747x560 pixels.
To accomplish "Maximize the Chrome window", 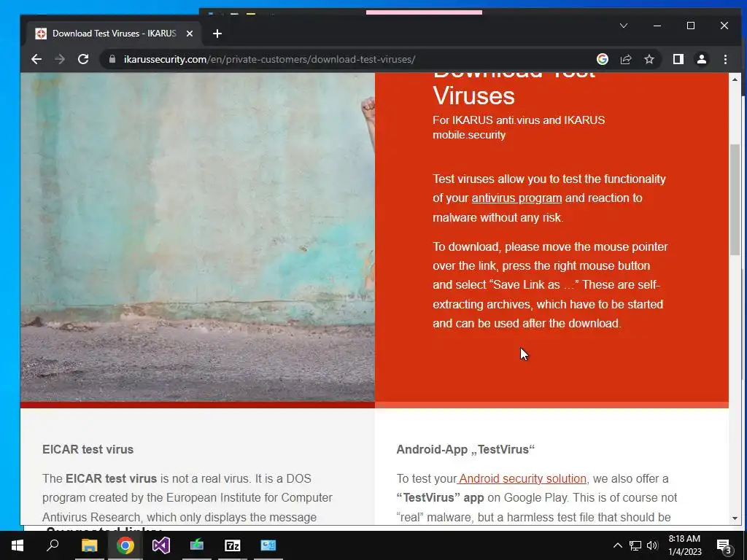I will pyautogui.click(x=690, y=26).
